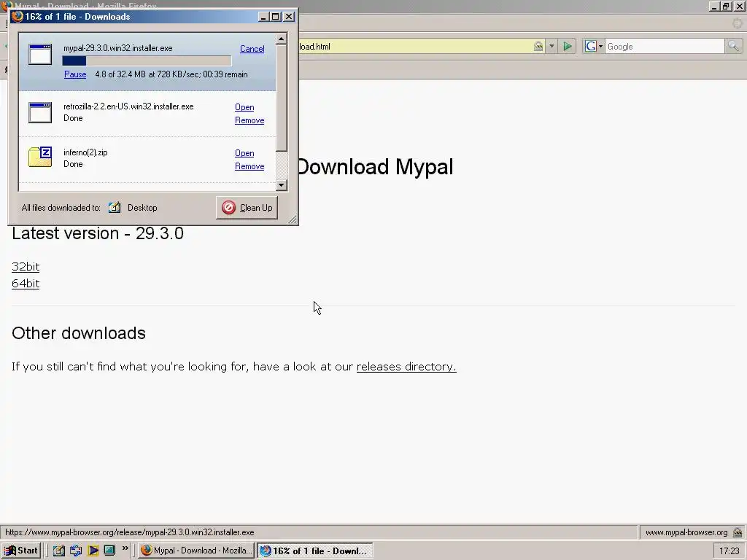The height and width of the screenshot is (560, 747).
Task: Click the green Go button in Firefox
Action: [x=568, y=46]
